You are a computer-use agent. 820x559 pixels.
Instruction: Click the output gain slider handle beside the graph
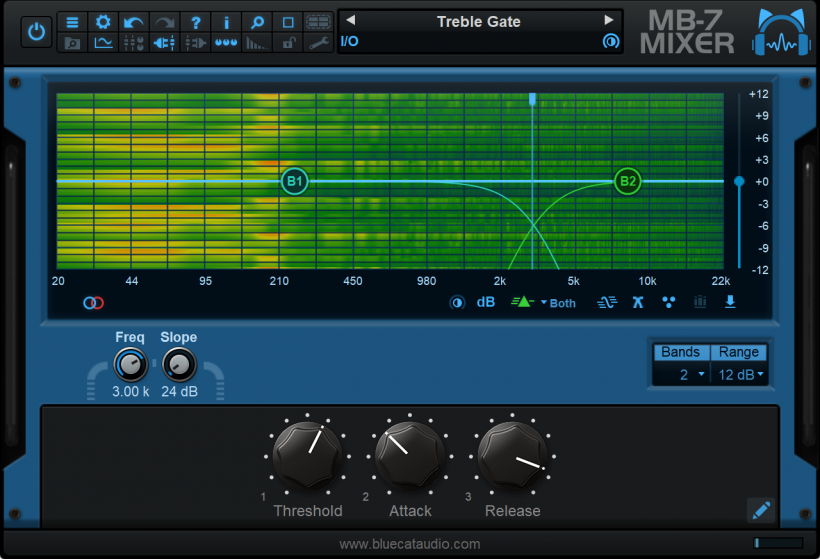pos(739,181)
